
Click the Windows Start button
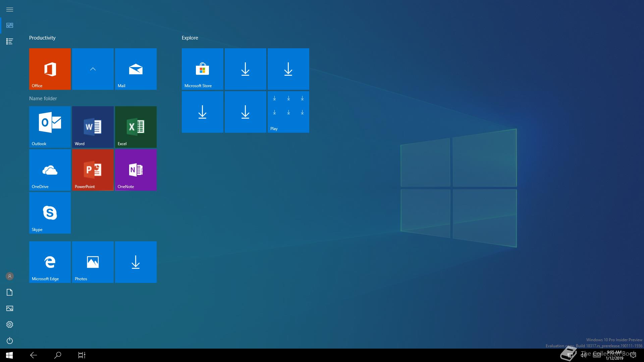(9, 355)
